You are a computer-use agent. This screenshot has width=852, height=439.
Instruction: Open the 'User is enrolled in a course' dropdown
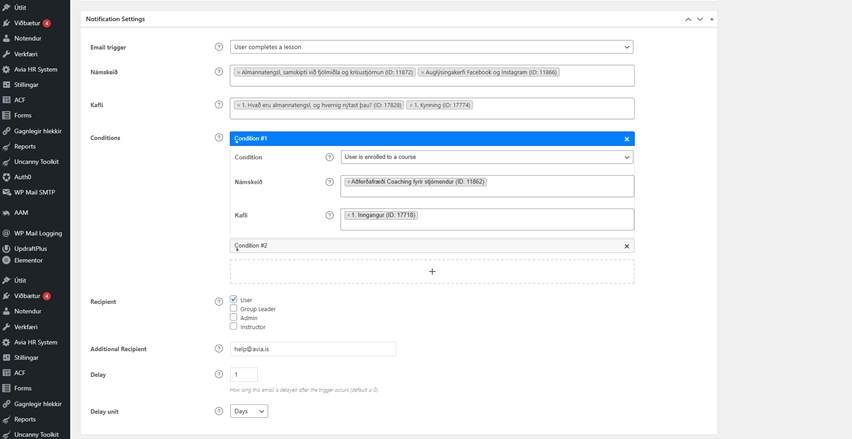[487, 157]
